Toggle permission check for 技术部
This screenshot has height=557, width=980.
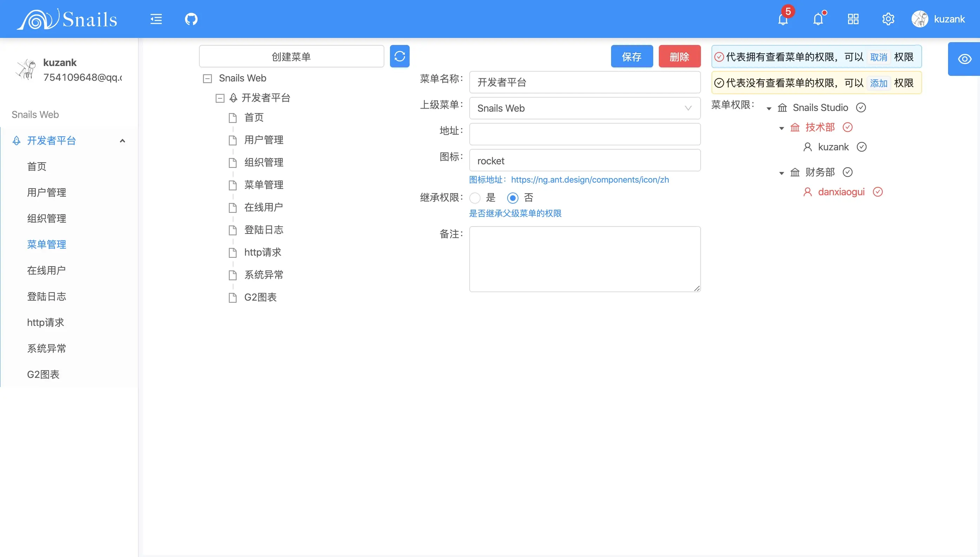coord(847,127)
